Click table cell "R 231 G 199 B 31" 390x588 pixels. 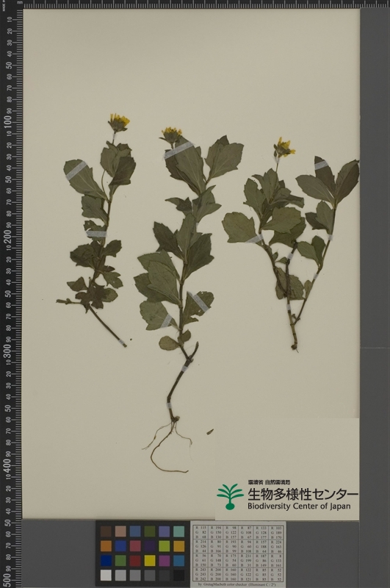246,561
